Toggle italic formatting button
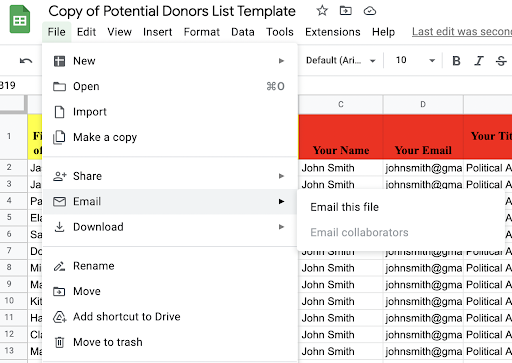Viewport: 512px width, 363px height. (x=479, y=61)
